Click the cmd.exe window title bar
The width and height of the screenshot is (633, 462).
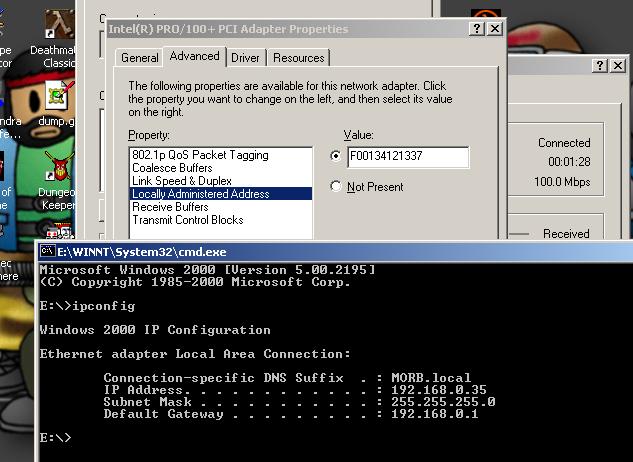point(335,252)
